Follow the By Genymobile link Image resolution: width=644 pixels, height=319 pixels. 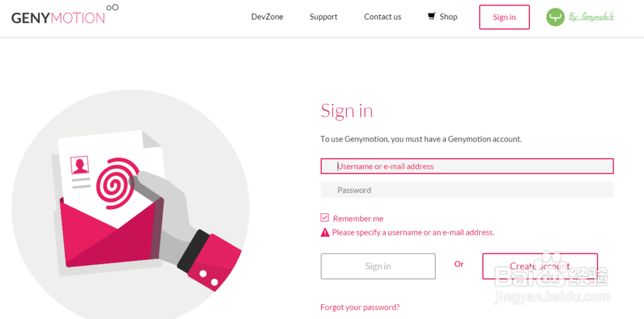(x=591, y=17)
